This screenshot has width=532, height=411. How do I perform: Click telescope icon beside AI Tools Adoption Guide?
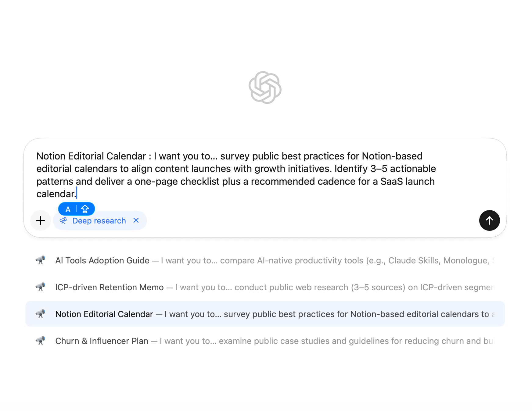tap(40, 260)
